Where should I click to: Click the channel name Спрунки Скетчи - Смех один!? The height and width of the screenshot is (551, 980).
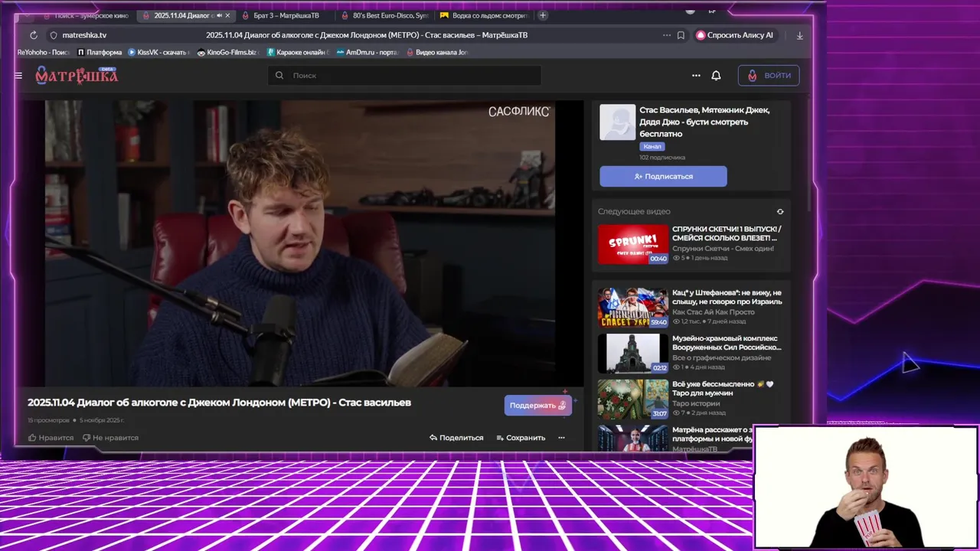pyautogui.click(x=723, y=249)
